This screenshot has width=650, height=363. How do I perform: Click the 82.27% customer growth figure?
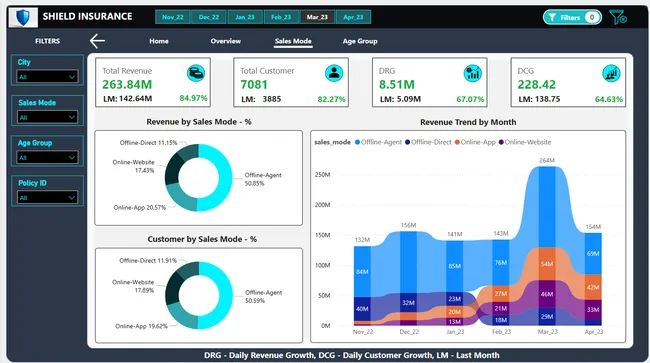click(331, 99)
